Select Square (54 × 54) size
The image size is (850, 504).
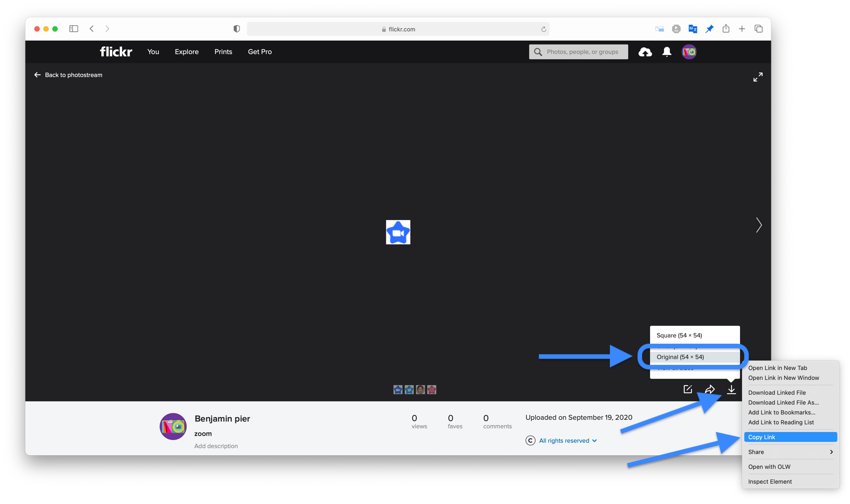(x=695, y=336)
